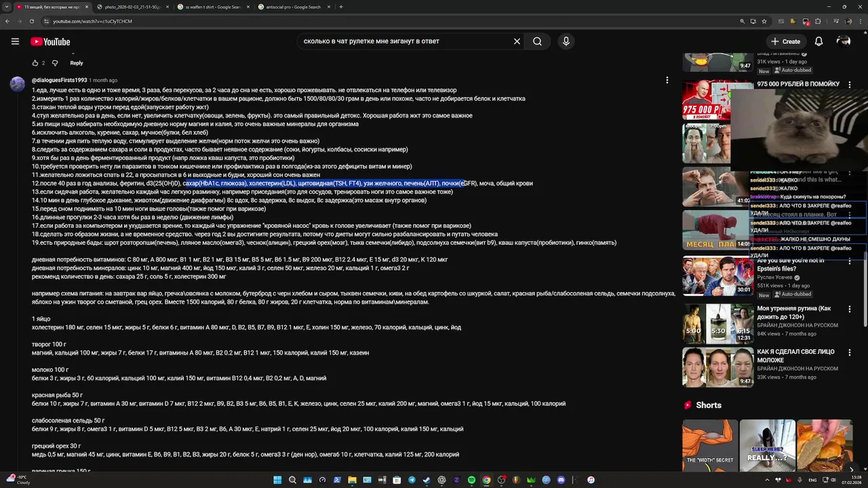868x488 pixels.
Task: Open 'Моя утренняя рутина' video title
Action: click(x=794, y=312)
